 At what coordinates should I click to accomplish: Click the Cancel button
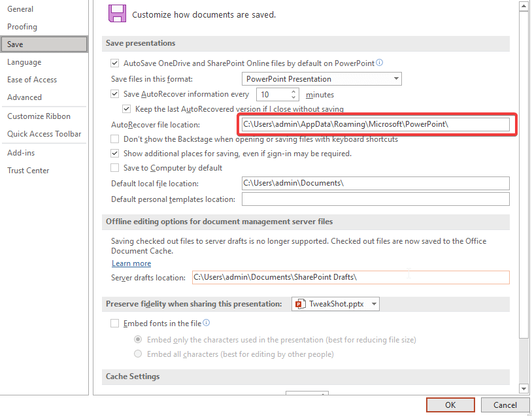pos(505,405)
